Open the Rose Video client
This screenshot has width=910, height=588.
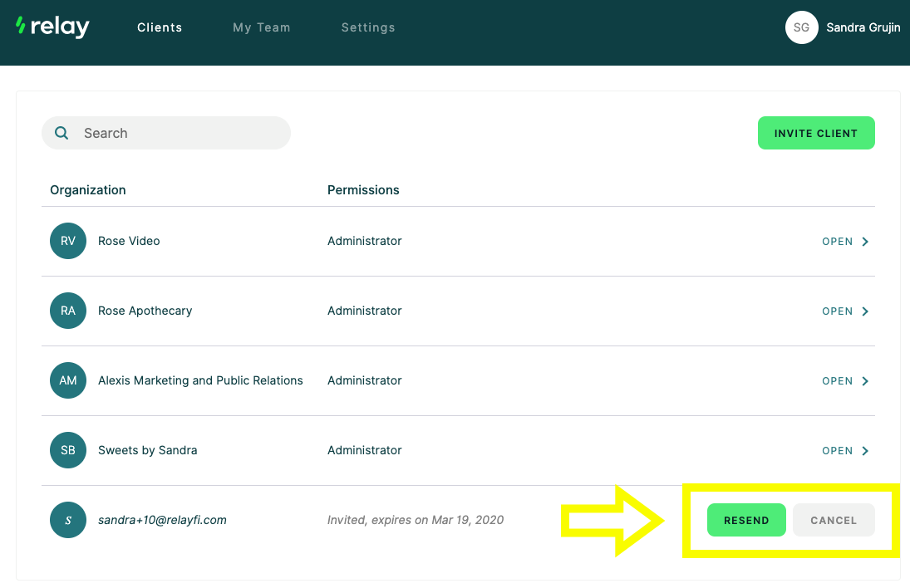pos(837,241)
